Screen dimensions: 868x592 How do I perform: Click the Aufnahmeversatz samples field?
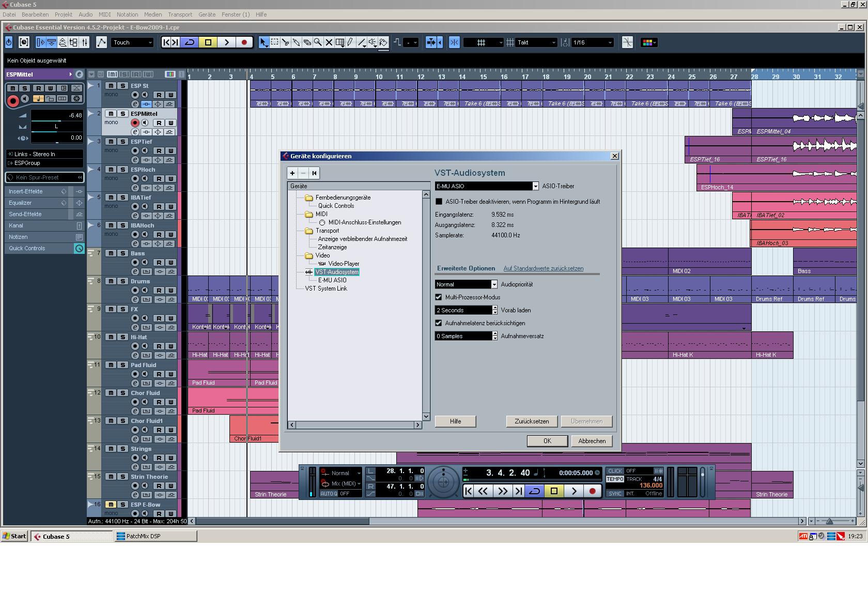click(463, 336)
